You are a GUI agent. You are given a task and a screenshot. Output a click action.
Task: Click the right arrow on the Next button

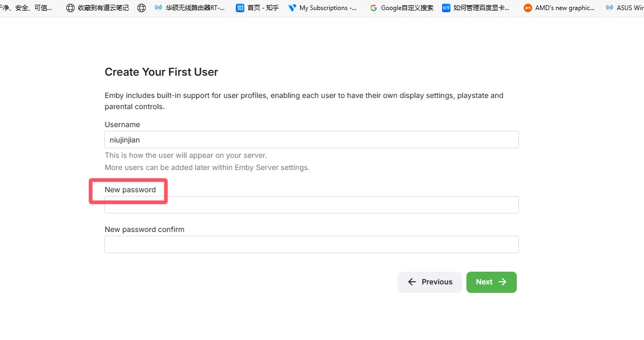pos(502,282)
